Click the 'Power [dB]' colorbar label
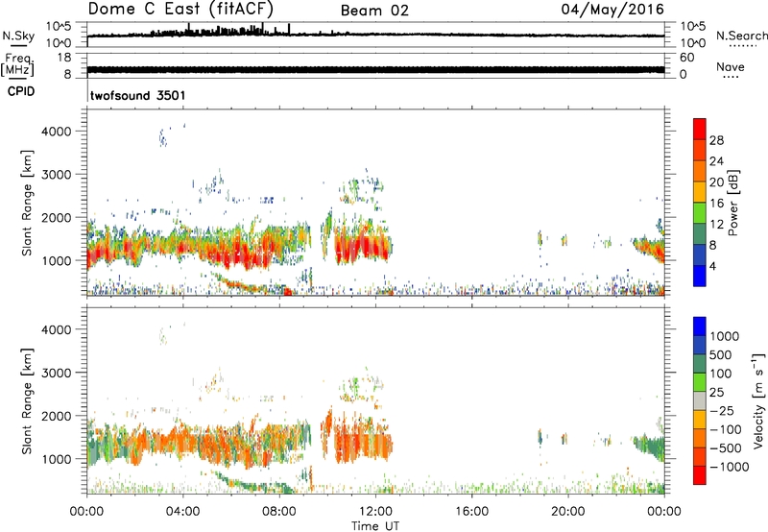Image resolution: width=768 pixels, height=532 pixels. pyautogui.click(x=733, y=203)
